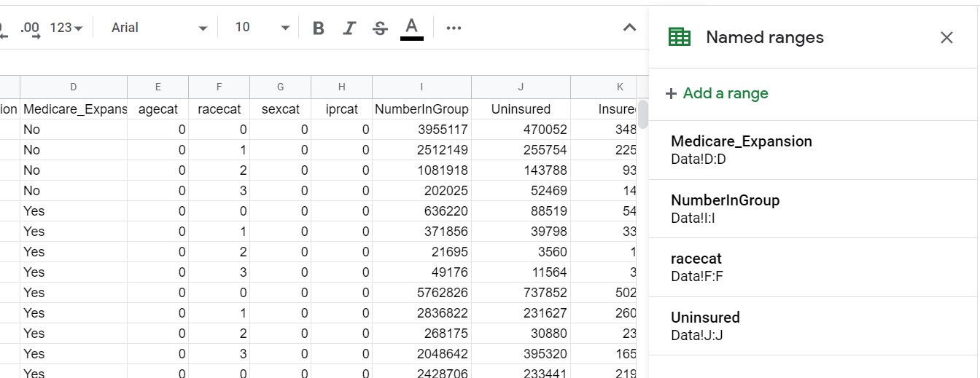This screenshot has width=980, height=378.
Task: Select cell with value 636220
Action: click(421, 211)
